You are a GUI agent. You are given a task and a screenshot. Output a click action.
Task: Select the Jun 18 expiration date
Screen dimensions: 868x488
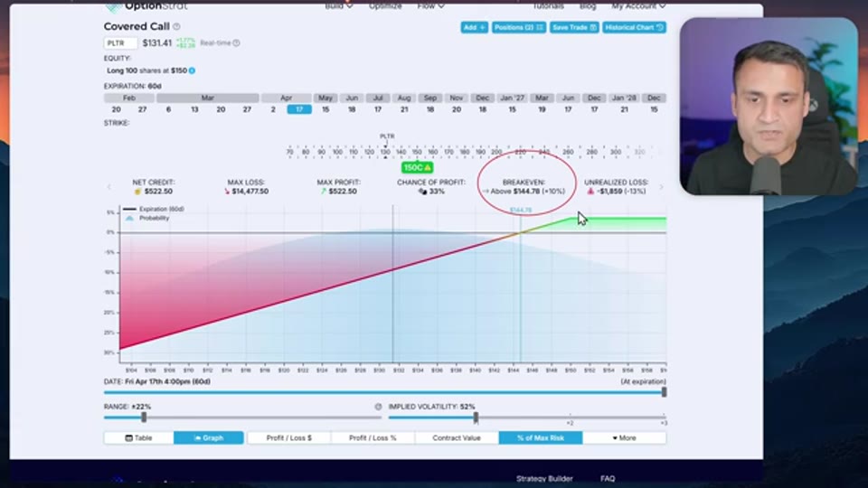[352, 109]
